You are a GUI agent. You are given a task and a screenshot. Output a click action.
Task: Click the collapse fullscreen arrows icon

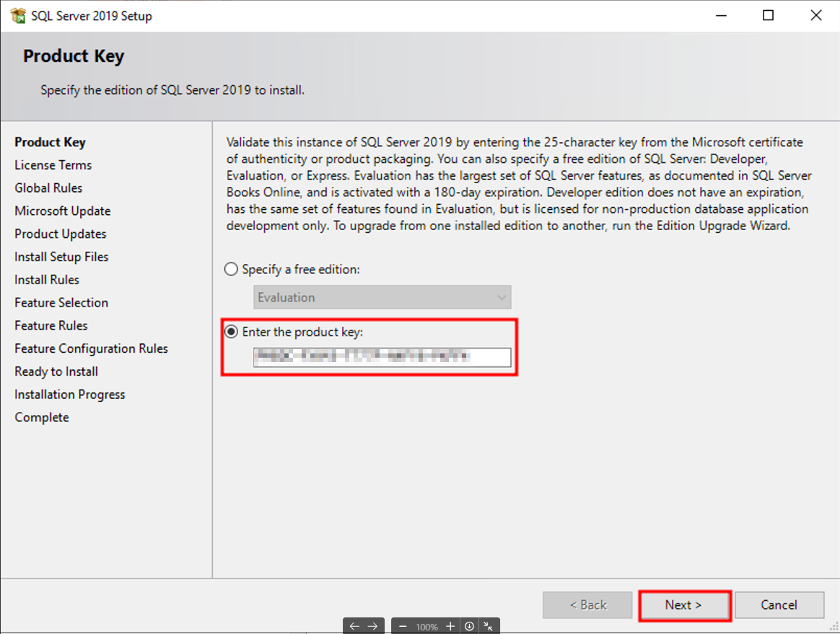[x=488, y=626]
